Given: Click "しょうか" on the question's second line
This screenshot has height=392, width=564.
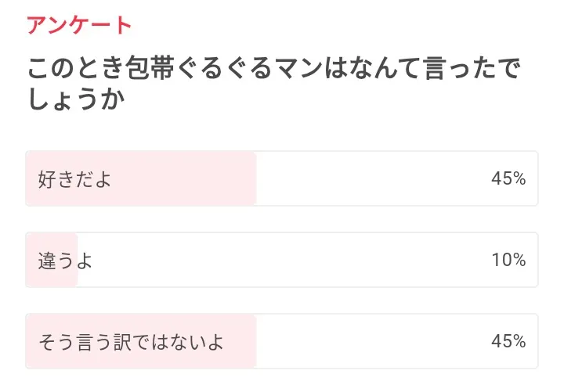Looking at the screenshot, I should [x=77, y=101].
